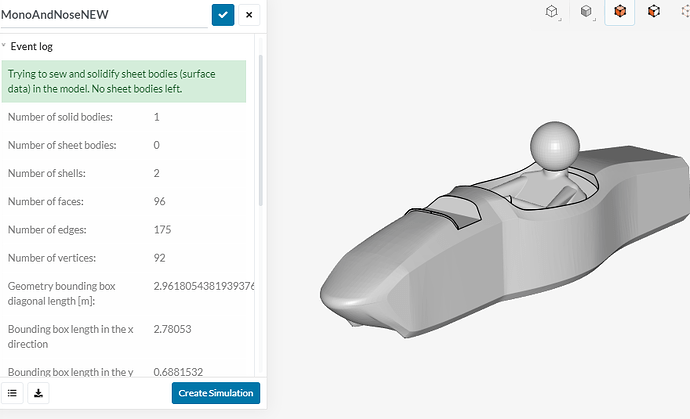Click the download geometry icon
Viewport: 690px width, 419px height.
pos(38,393)
